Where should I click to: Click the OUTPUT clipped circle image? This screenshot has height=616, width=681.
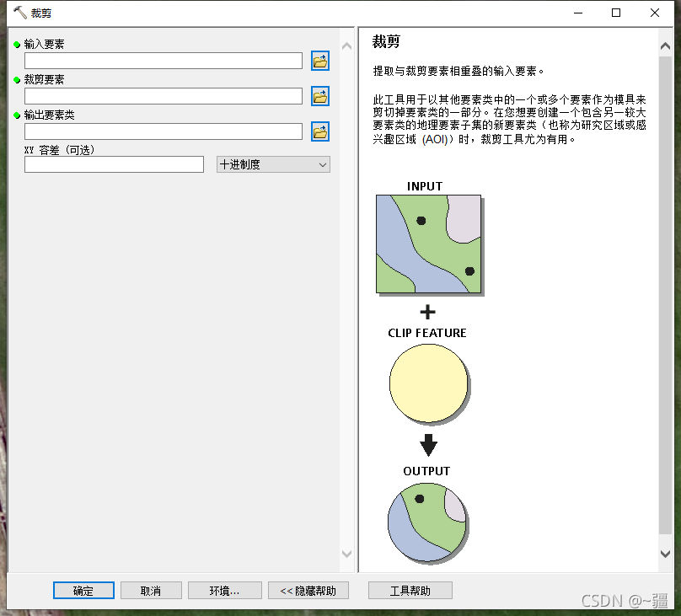(428, 523)
